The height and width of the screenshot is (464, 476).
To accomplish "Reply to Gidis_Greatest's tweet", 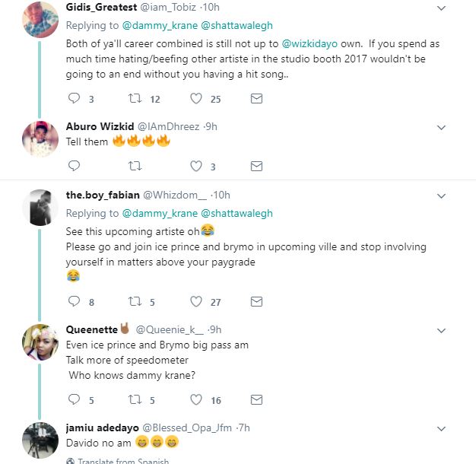I will [74, 98].
